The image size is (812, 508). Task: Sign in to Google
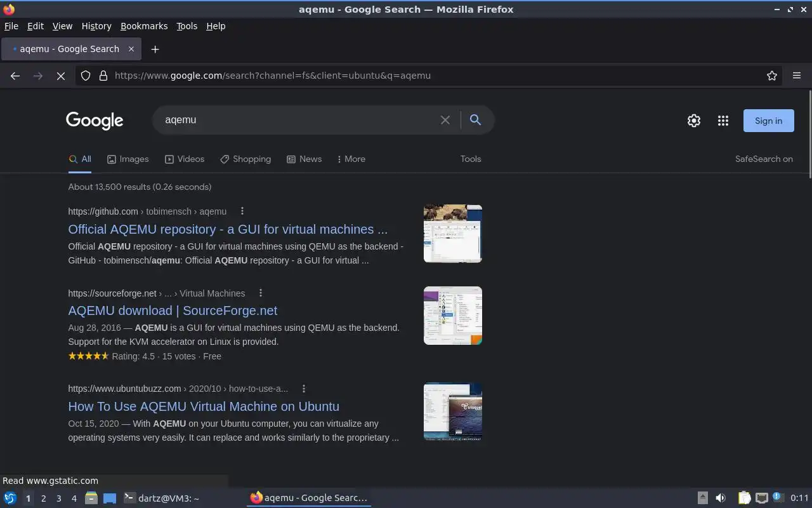(768, 121)
